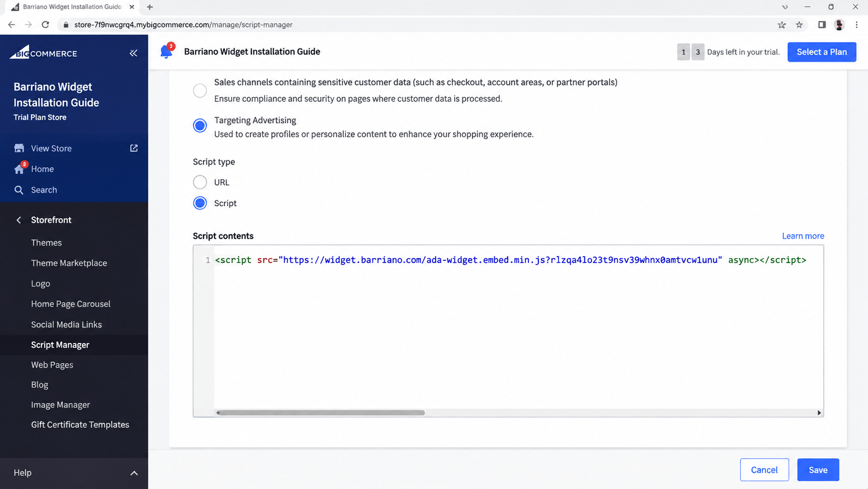This screenshot has height=489, width=868.
Task: Click the site lock icon in address bar
Action: click(x=66, y=24)
